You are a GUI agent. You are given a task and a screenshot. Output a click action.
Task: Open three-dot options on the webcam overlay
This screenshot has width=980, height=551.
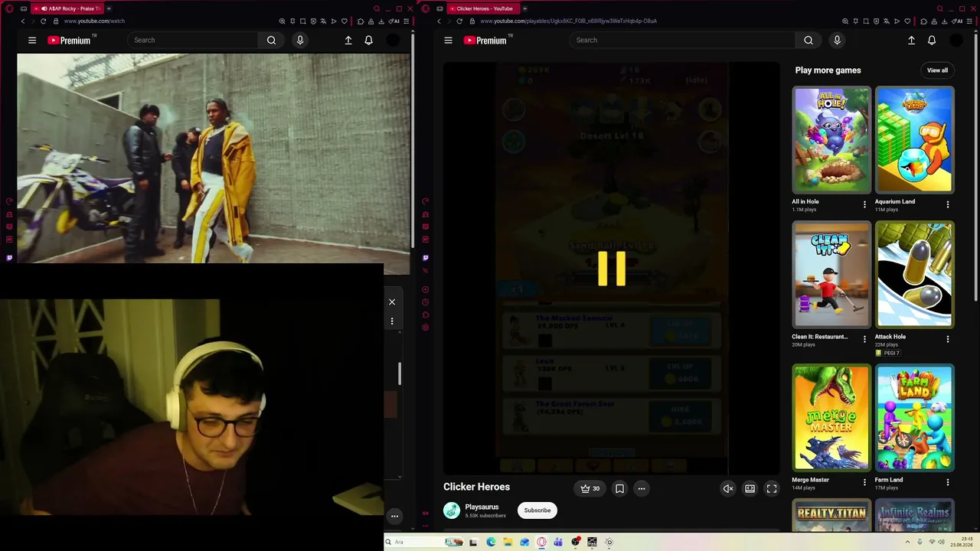(392, 321)
